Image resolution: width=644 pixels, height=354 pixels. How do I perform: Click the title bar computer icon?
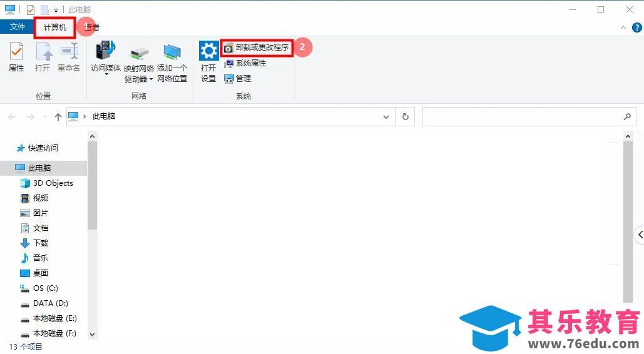tap(10, 9)
